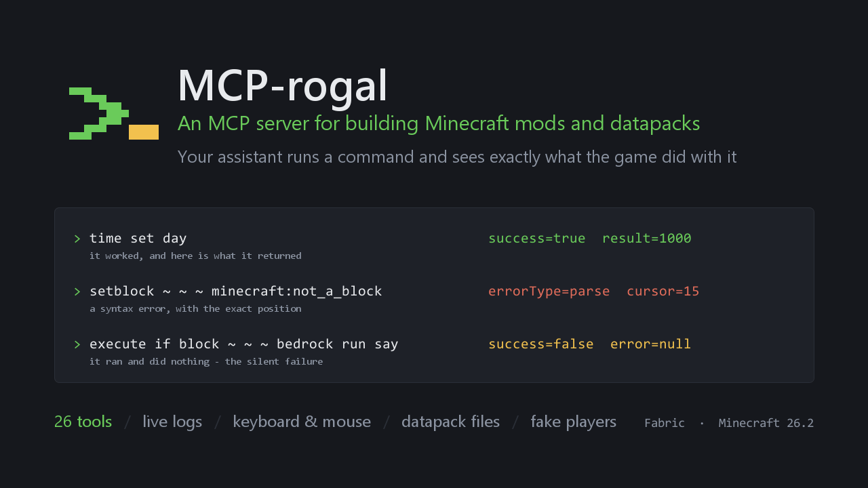Select the "execute if block ~ ~ ~ bedrock run say" command
This screenshot has height=488, width=868.
pyautogui.click(x=244, y=344)
